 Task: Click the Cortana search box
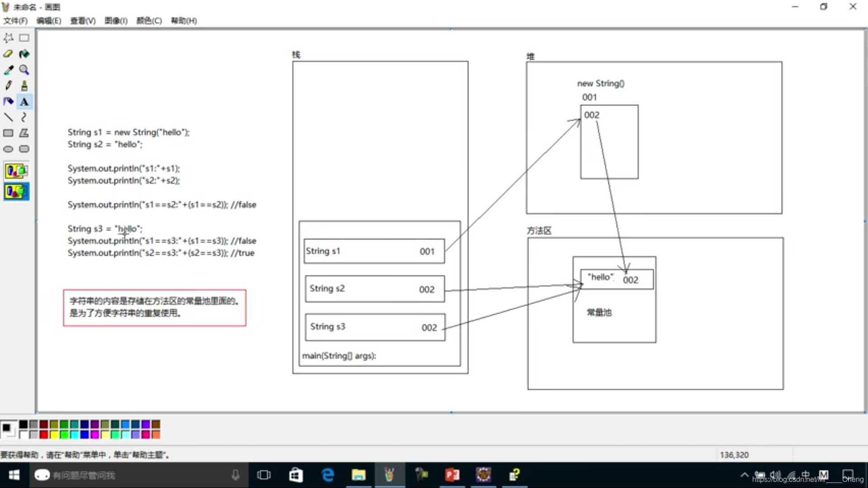click(138, 475)
